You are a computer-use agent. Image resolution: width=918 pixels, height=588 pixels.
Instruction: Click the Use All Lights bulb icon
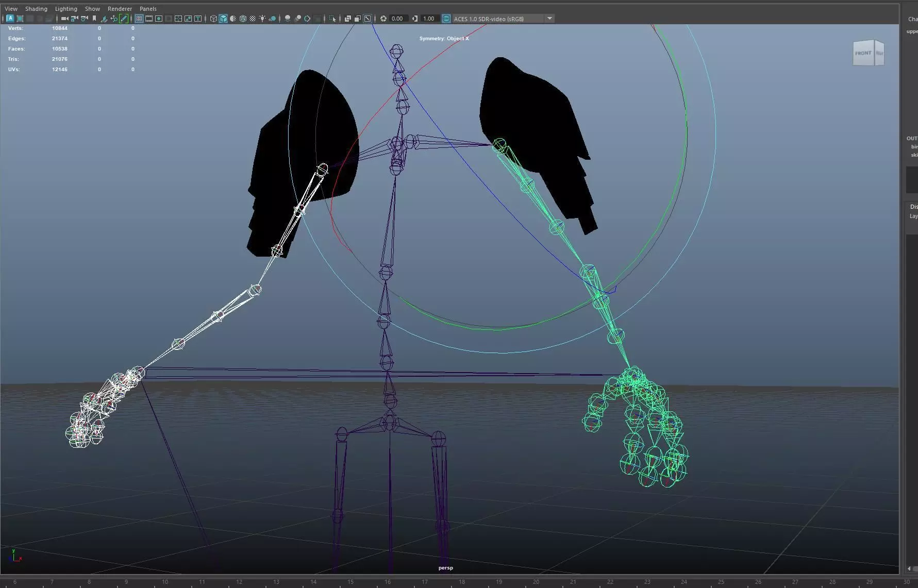(262, 19)
